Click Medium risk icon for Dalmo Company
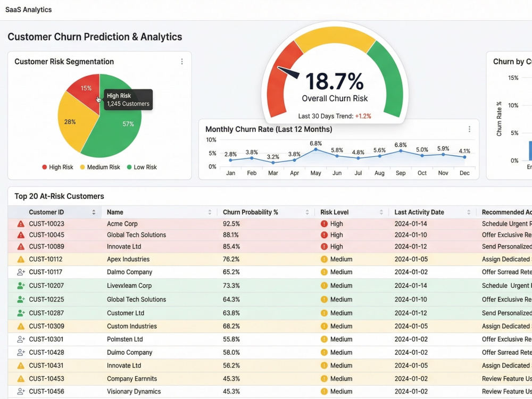Image resolution: width=532 pixels, height=399 pixels. 324,272
